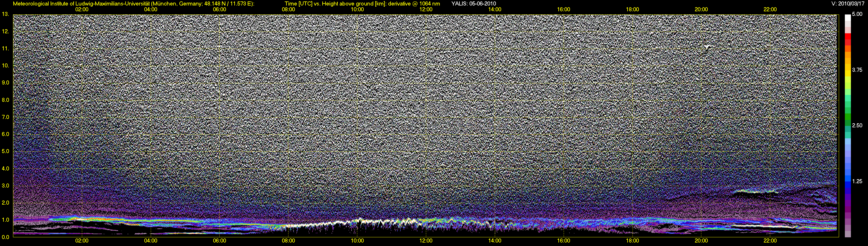Pick the yellow band of the color scale
Image resolution: width=868 pixels, height=246 pixels.
tap(848, 74)
